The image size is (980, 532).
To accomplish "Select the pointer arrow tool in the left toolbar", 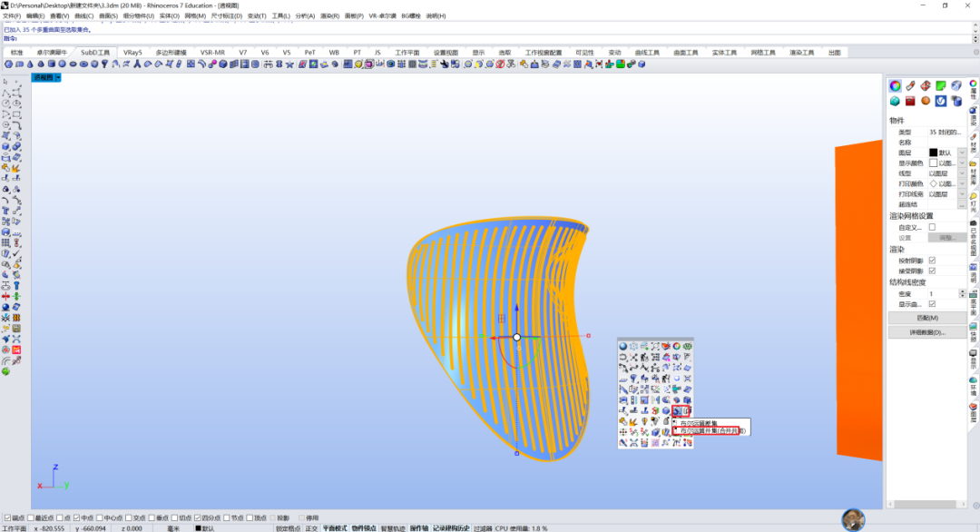I will pos(5,82).
